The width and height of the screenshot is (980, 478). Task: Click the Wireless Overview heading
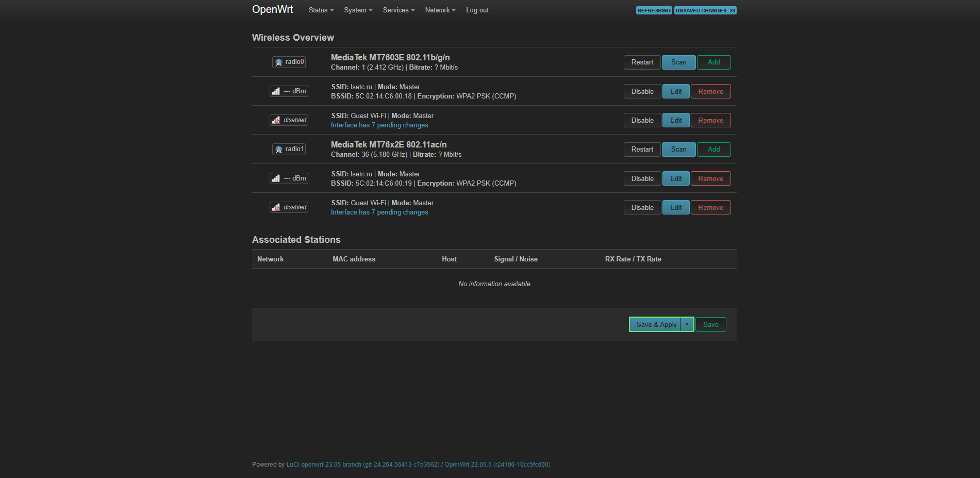tap(293, 38)
